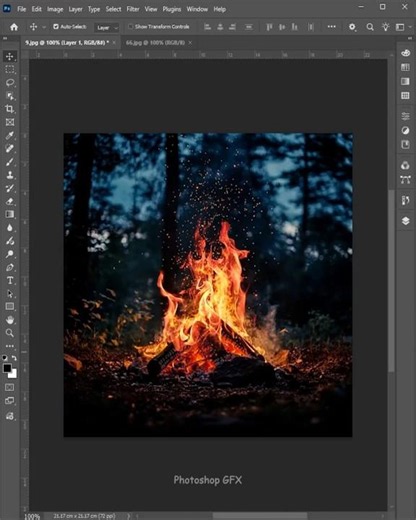Open the 3D mode gear settings

[x=352, y=27]
